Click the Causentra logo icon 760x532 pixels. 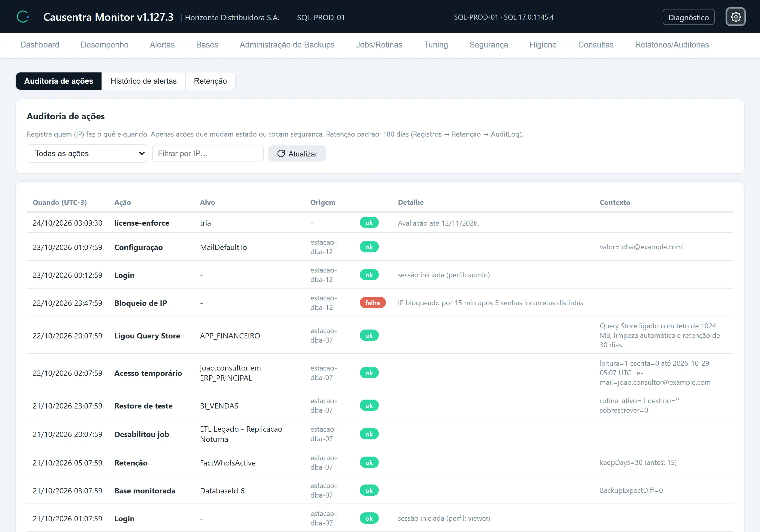click(23, 17)
